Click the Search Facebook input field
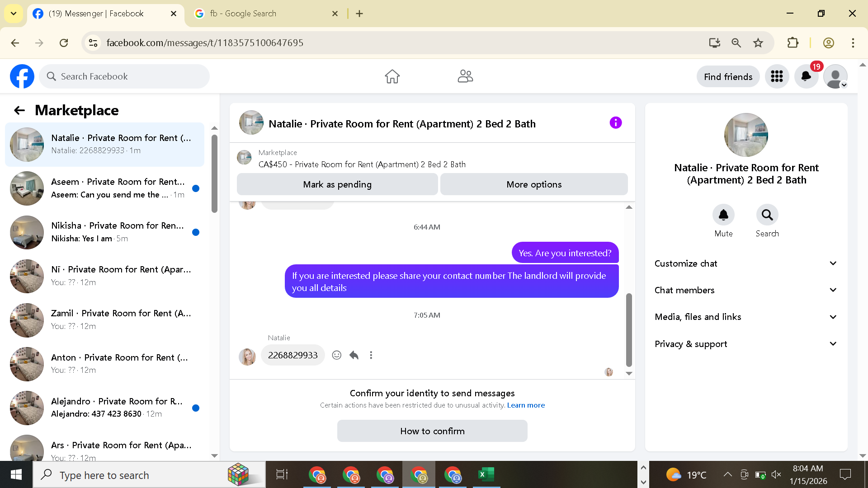The height and width of the screenshot is (488, 868). tap(131, 76)
